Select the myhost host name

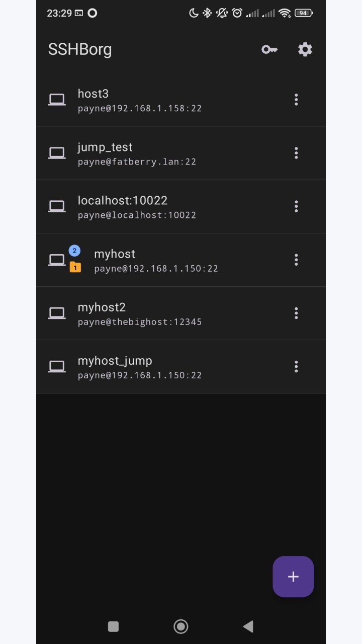(x=115, y=254)
